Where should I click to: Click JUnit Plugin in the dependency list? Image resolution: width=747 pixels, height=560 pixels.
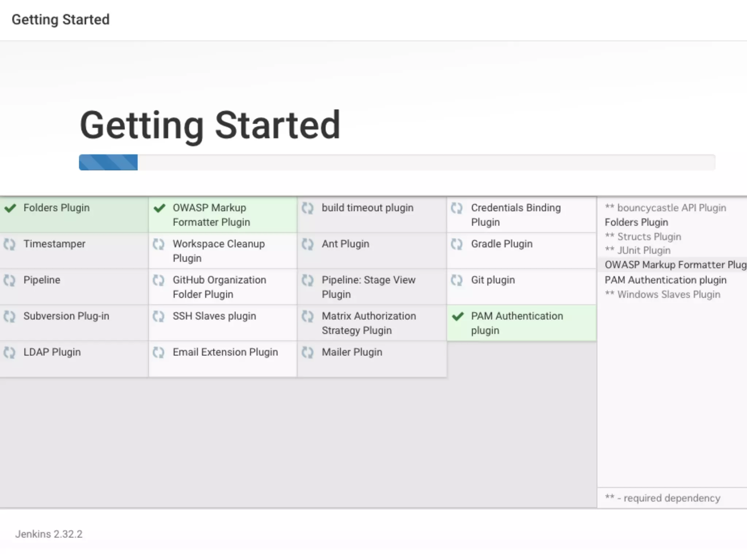pyautogui.click(x=643, y=250)
